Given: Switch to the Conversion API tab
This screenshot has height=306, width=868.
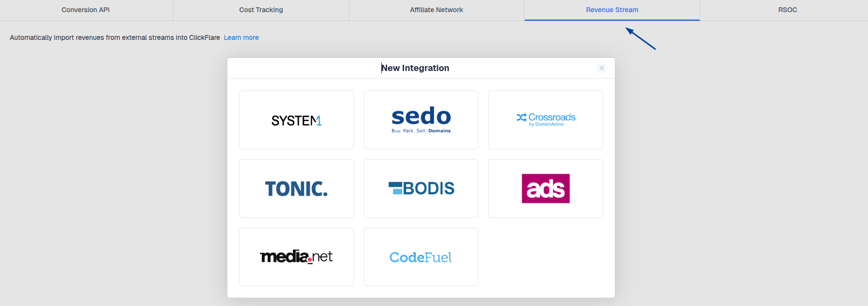Looking at the screenshot, I should (85, 10).
